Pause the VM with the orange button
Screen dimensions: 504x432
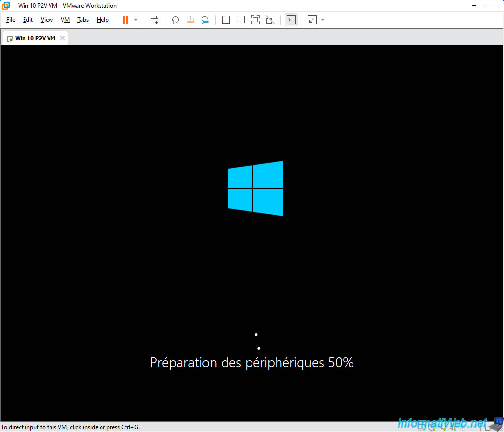coord(126,20)
